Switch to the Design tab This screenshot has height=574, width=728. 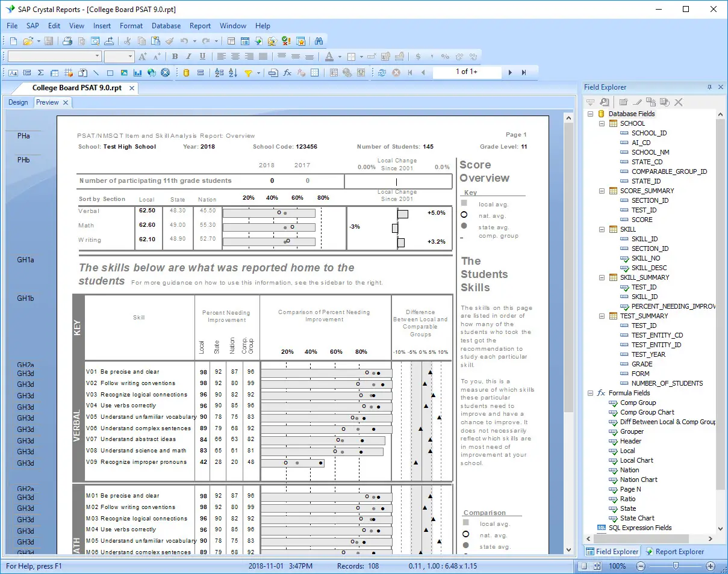coord(18,102)
